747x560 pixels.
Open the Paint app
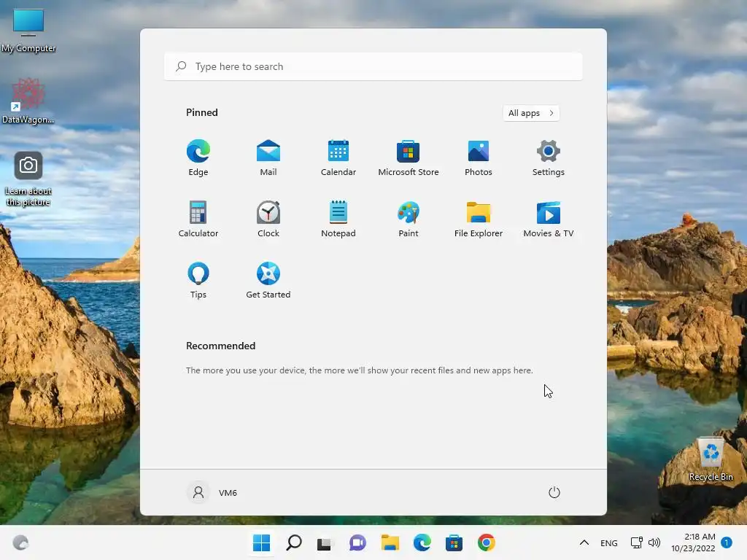409,219
